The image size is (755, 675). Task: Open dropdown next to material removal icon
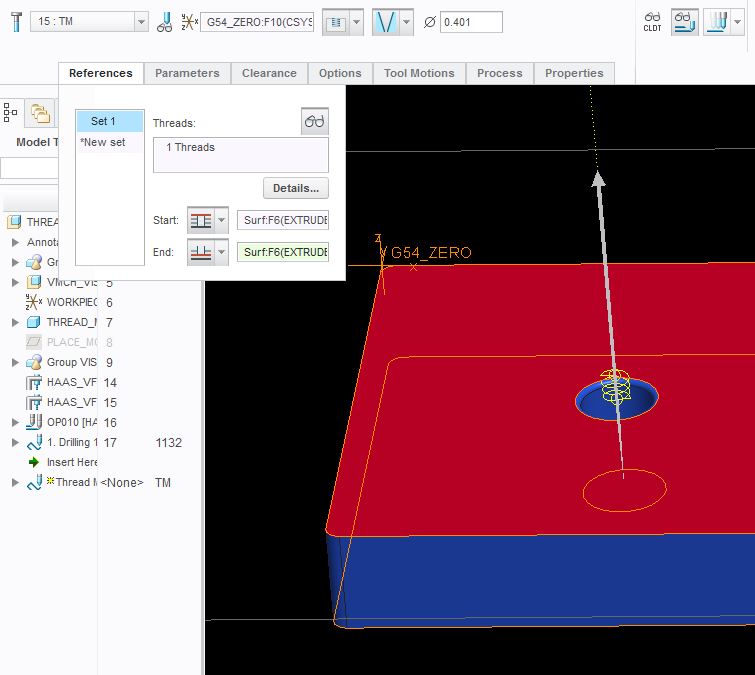(737, 22)
